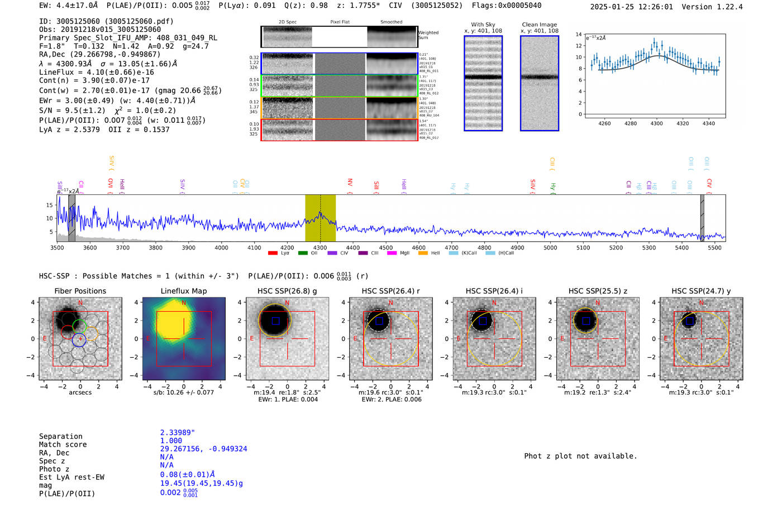The width and height of the screenshot is (782, 532).
Task: Open the HSC SSP(24.7) y cutout
Action: coord(702,338)
